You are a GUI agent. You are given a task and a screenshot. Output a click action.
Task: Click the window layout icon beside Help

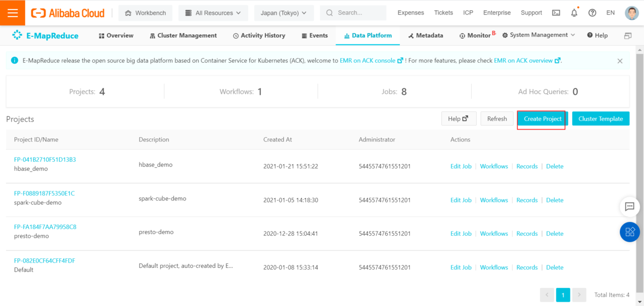coord(628,35)
